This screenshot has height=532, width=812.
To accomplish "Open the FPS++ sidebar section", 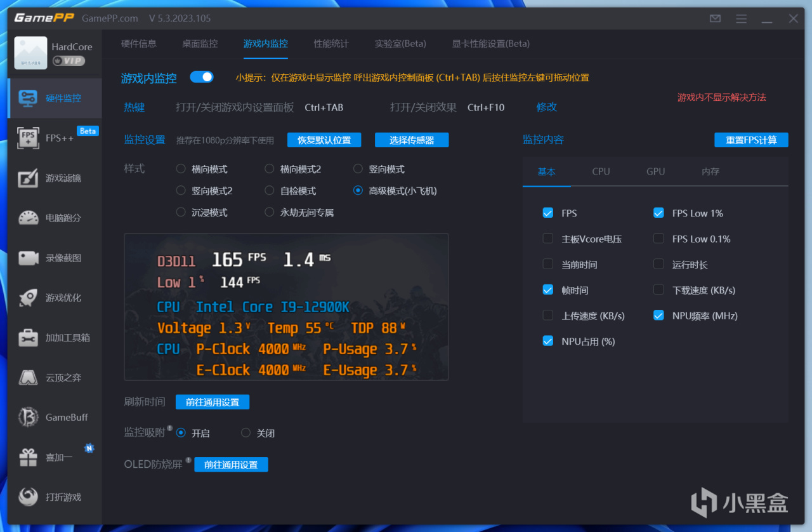I will (55, 138).
